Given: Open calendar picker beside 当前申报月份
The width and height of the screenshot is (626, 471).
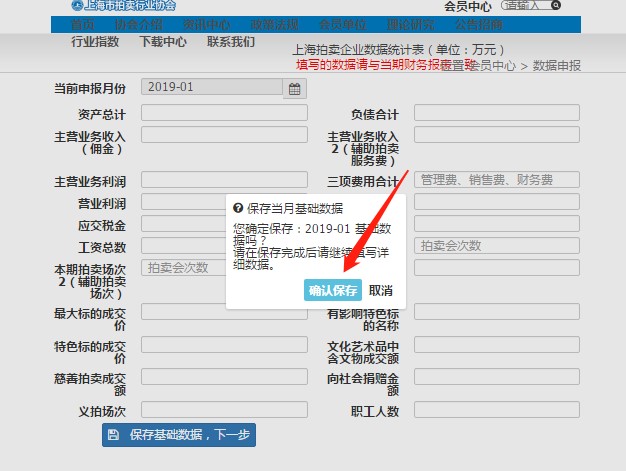Looking at the screenshot, I should pyautogui.click(x=295, y=89).
